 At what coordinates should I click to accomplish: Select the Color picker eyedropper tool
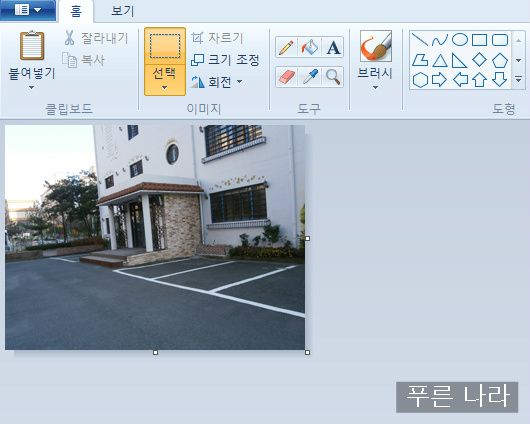coord(310,77)
